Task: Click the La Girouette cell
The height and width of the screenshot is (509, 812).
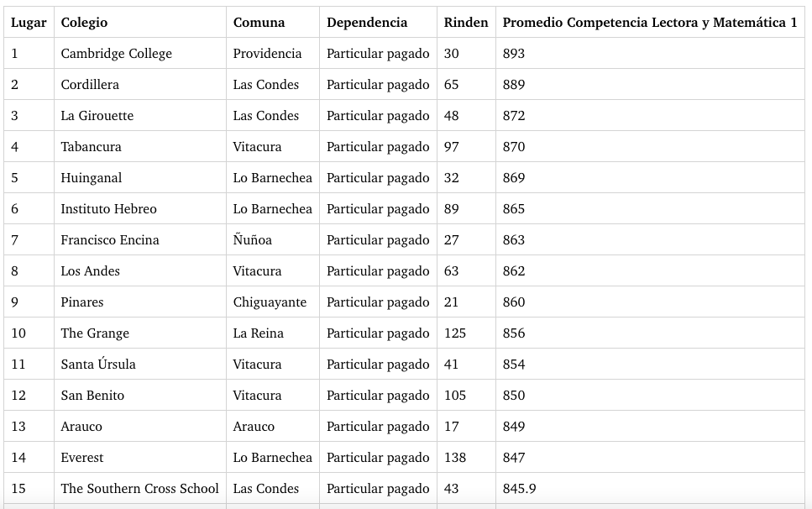Action: point(97,116)
